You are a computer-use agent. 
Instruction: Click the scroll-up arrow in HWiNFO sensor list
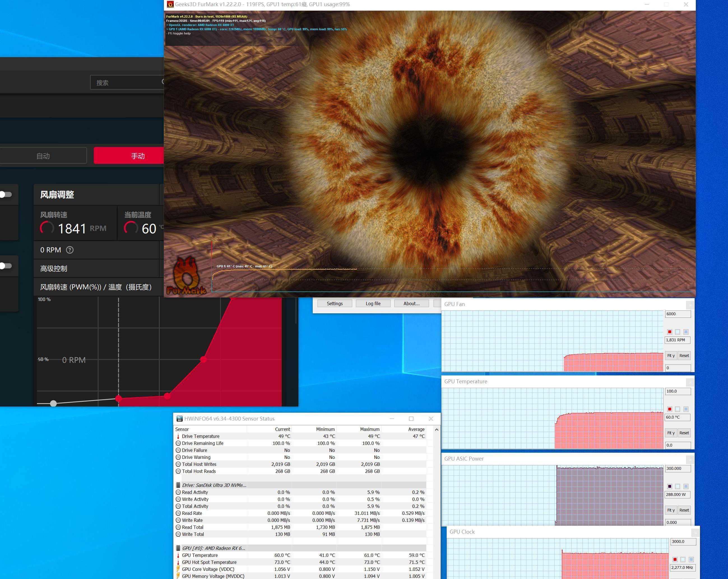[437, 429]
